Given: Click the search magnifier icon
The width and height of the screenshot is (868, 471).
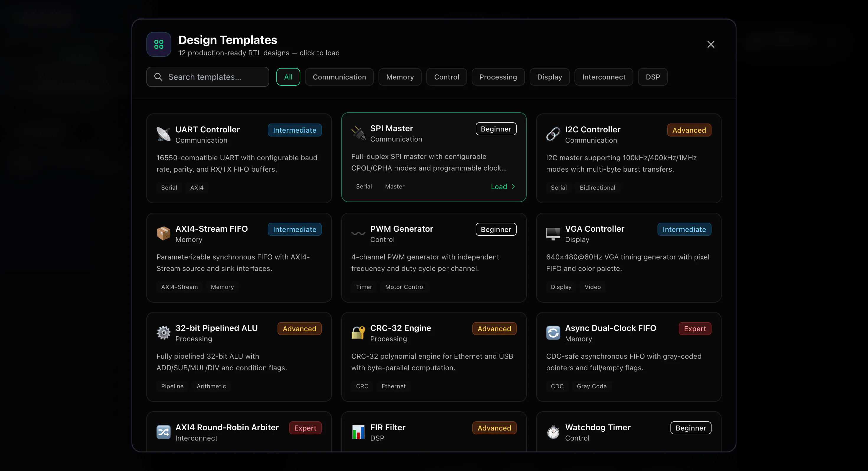Looking at the screenshot, I should pyautogui.click(x=158, y=77).
